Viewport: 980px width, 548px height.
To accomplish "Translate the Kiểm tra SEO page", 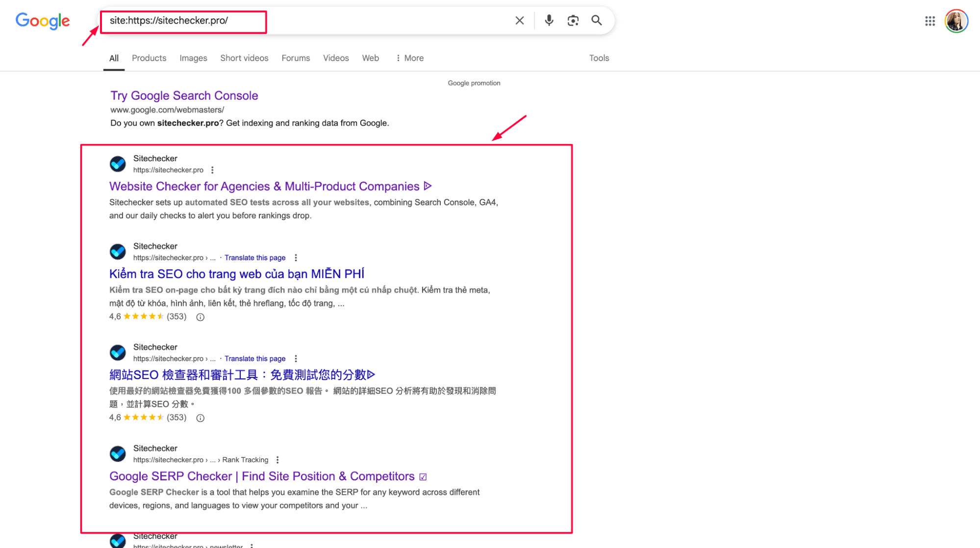I will pos(255,258).
